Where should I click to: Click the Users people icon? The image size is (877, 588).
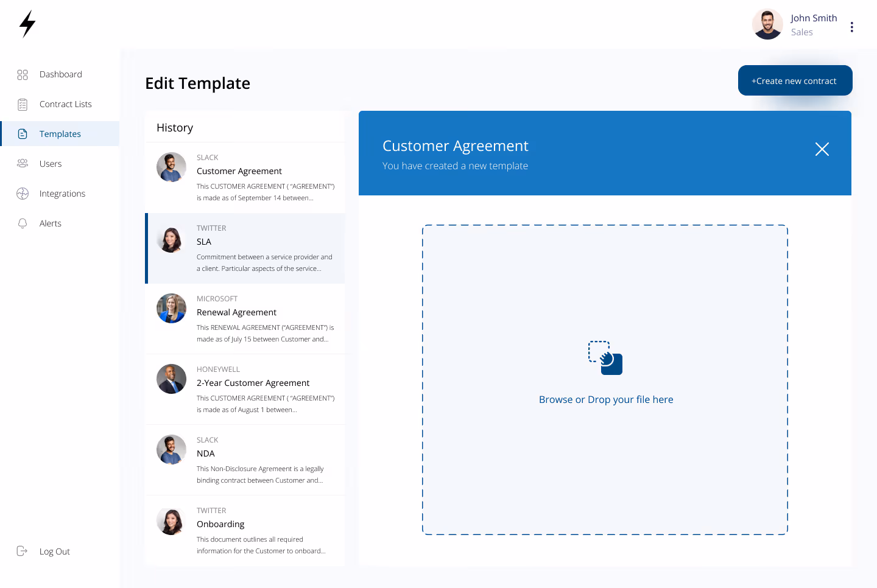pos(23,163)
